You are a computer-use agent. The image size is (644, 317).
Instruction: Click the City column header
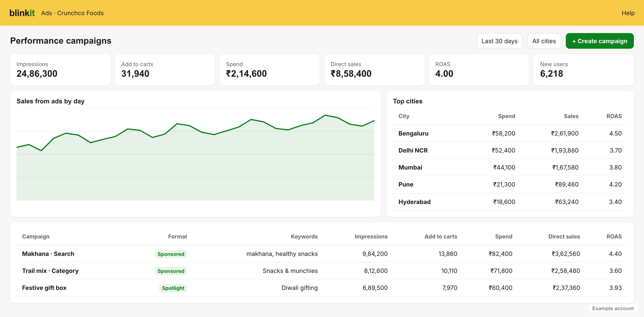(404, 116)
